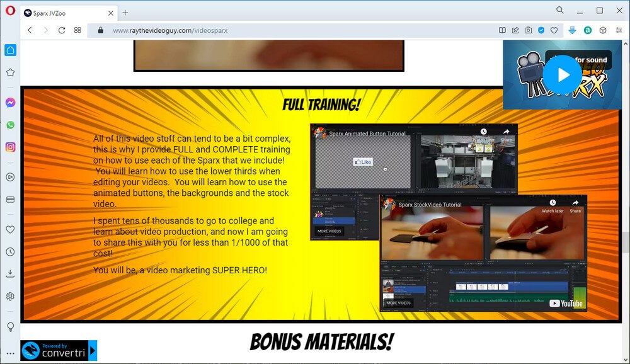This screenshot has height=364, width=630.
Task: Open YouTube logo on StockVideo Tutorial
Action: click(566, 304)
